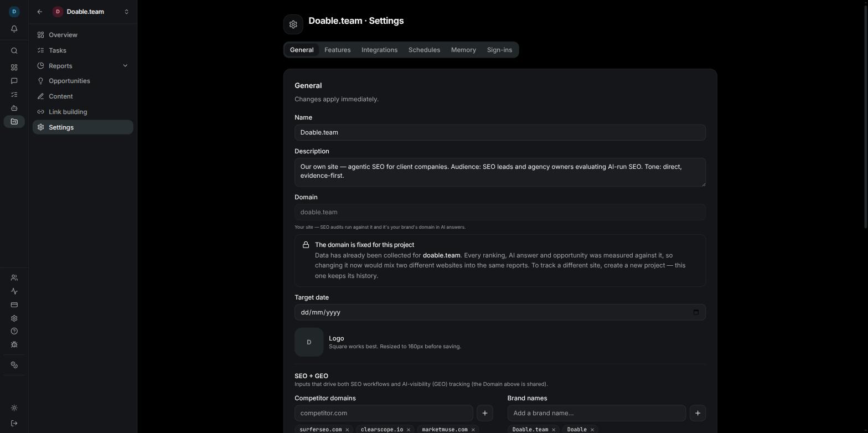Remove the surferseo.com competitor tag
The width and height of the screenshot is (868, 433).
pyautogui.click(x=347, y=430)
